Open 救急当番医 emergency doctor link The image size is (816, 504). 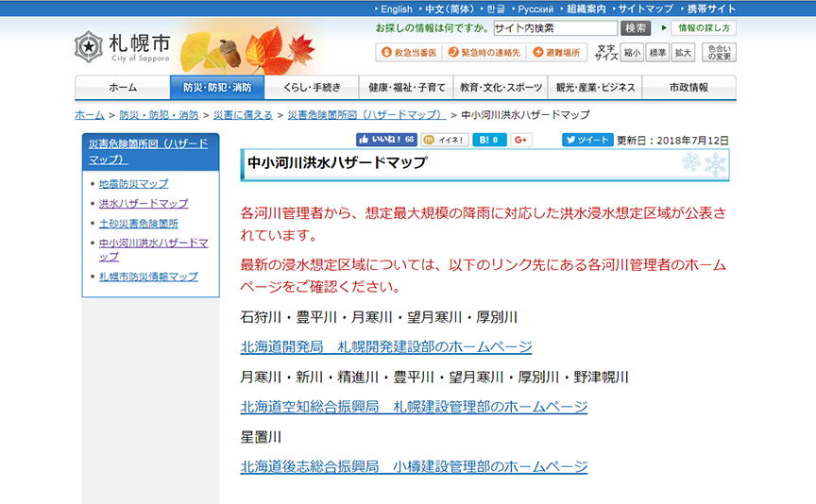(409, 53)
